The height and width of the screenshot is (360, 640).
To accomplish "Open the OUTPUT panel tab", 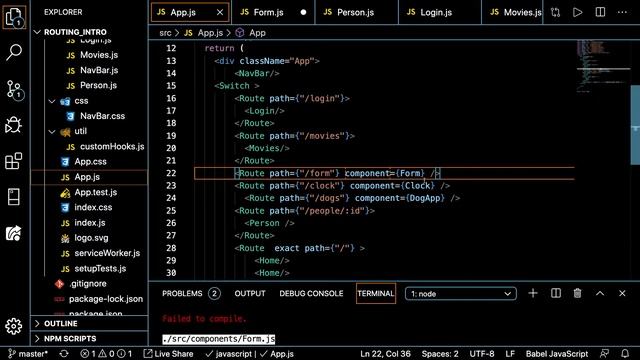I will pos(250,293).
